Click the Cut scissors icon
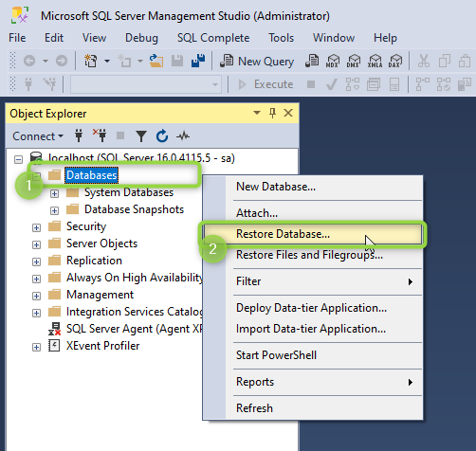This screenshot has height=451, width=476. point(424,61)
